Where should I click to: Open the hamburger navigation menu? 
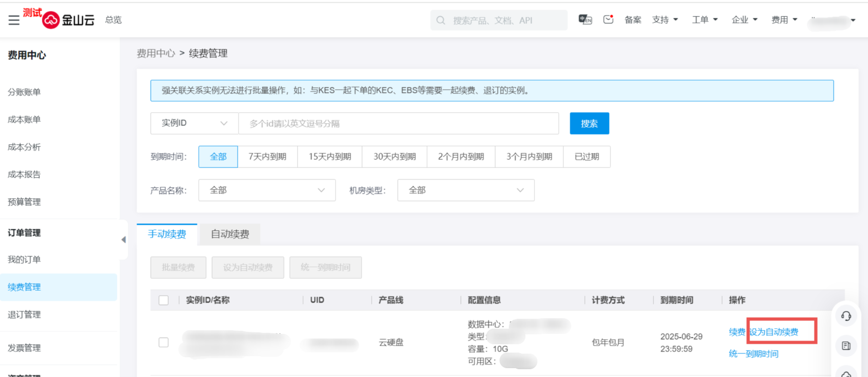[x=14, y=20]
